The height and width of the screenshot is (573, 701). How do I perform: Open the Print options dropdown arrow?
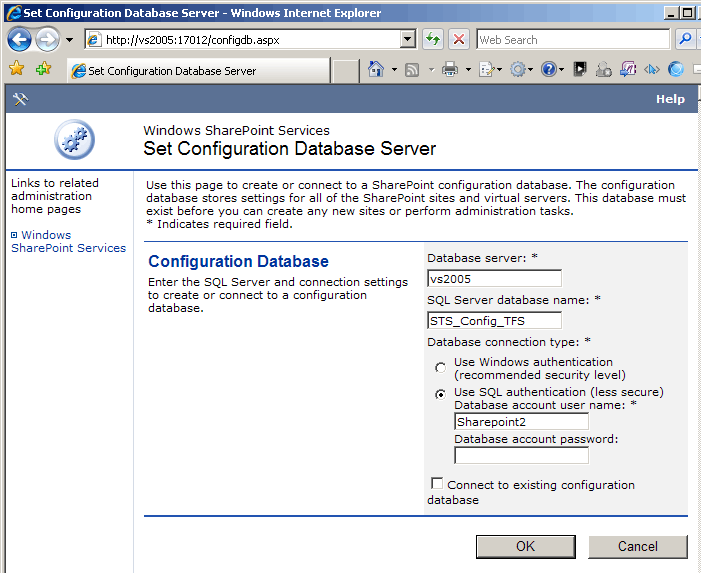(468, 69)
